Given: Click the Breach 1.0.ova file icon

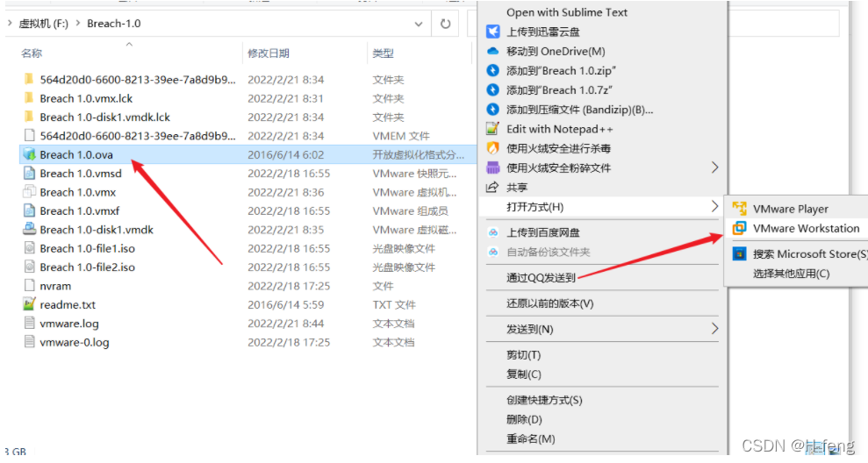Looking at the screenshot, I should (x=29, y=154).
